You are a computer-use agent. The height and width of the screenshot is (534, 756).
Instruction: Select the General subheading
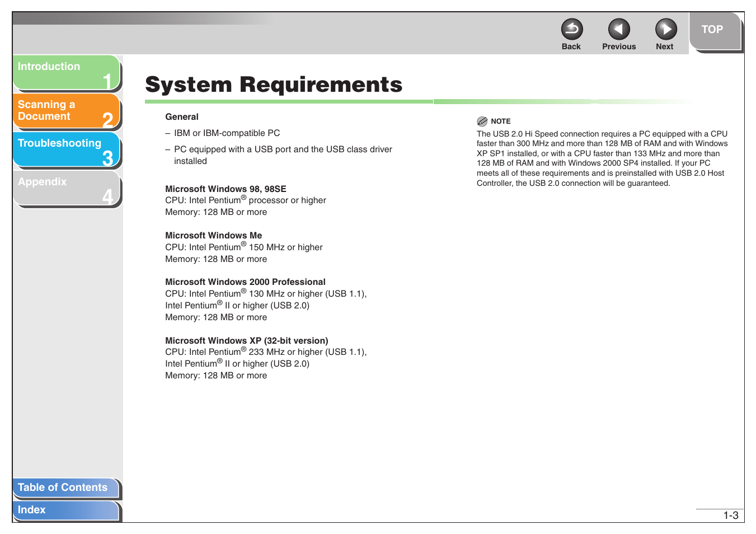point(182,117)
